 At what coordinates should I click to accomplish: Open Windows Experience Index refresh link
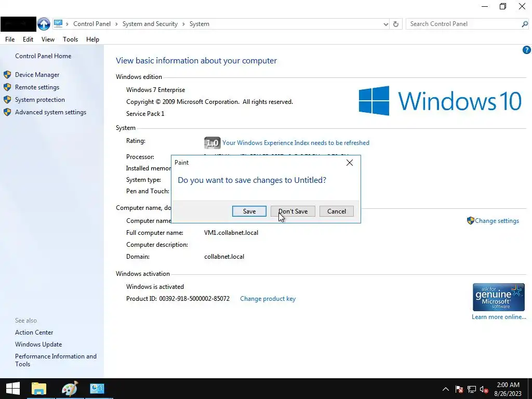296,143
